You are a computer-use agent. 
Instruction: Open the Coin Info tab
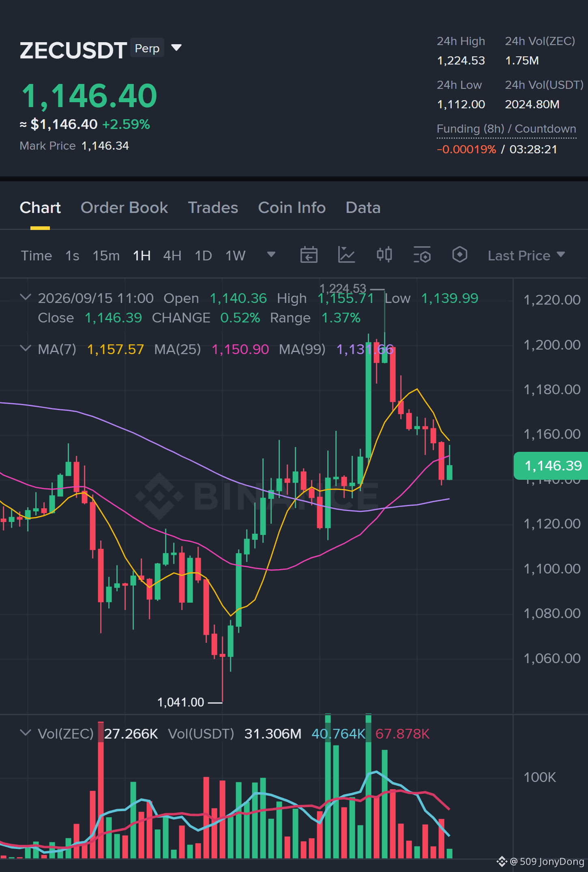[x=292, y=208]
